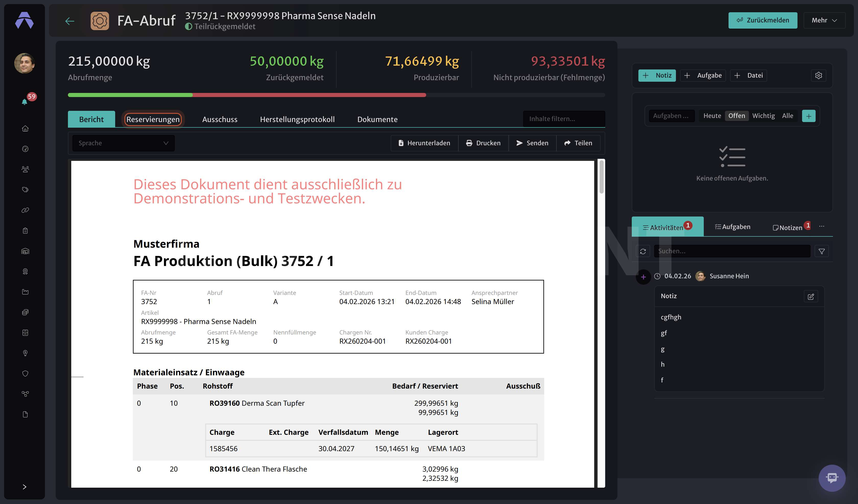The width and height of the screenshot is (858, 504).
Task: Switch to the Bericht tab
Action: point(91,119)
